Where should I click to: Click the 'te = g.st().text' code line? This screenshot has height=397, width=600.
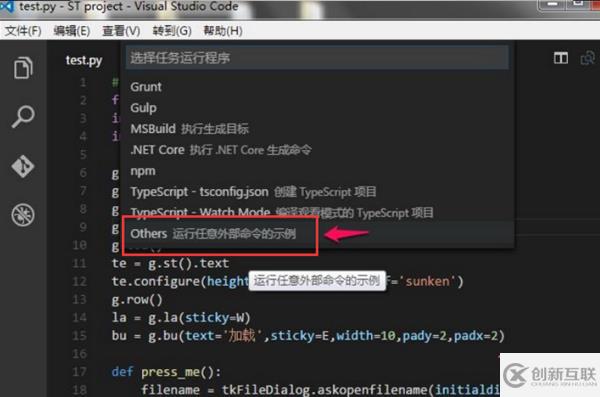coord(170,263)
